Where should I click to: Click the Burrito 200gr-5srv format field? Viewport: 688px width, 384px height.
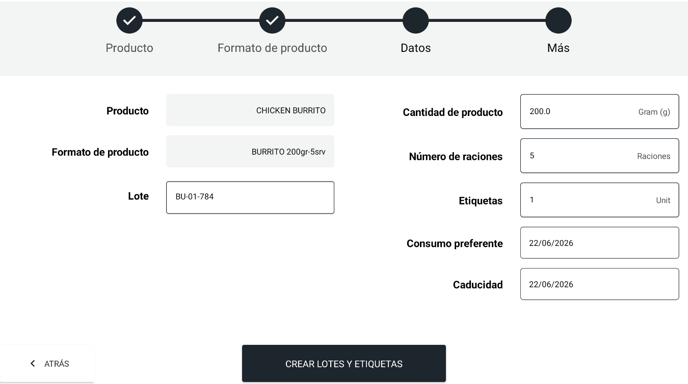click(x=250, y=151)
